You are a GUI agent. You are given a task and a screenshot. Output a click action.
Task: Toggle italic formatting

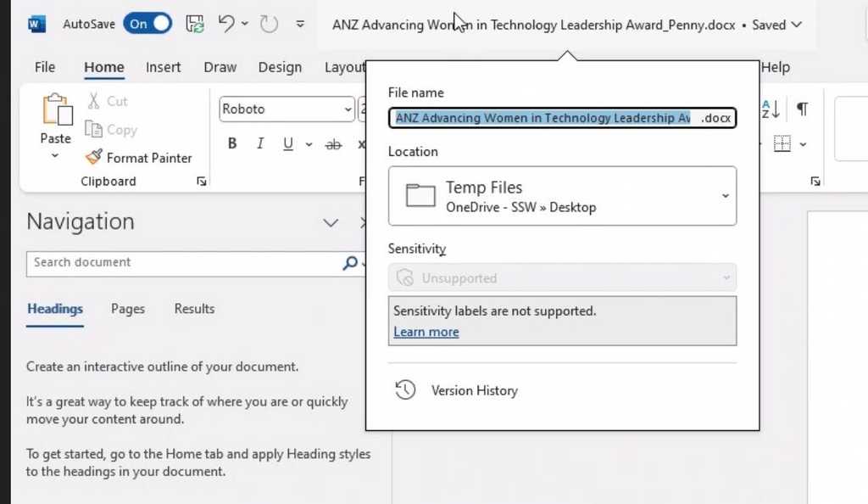pos(260,143)
